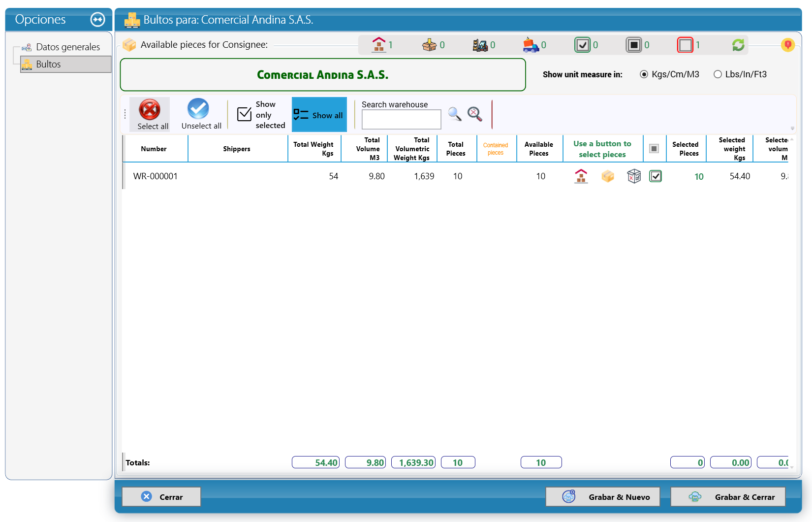Click Select all pieces button
This screenshot has width=812, height=522.
click(x=150, y=114)
